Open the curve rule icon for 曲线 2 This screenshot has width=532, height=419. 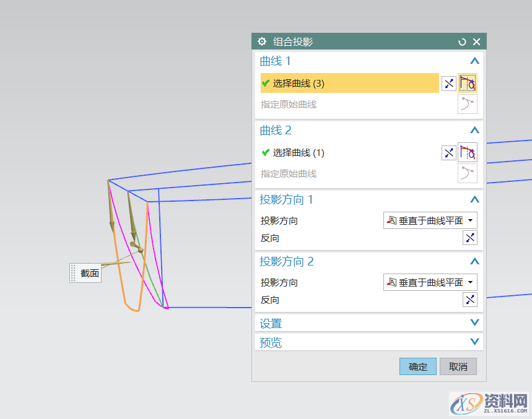pyautogui.click(x=468, y=152)
